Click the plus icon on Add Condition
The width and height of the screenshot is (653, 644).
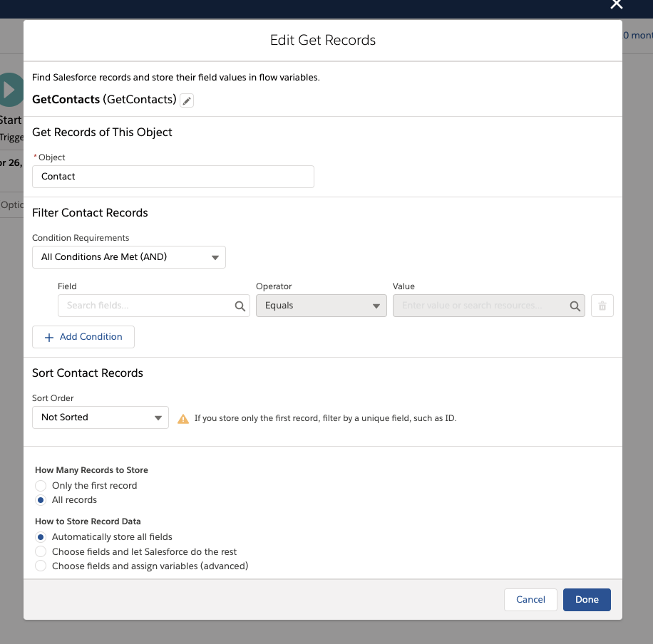49,337
